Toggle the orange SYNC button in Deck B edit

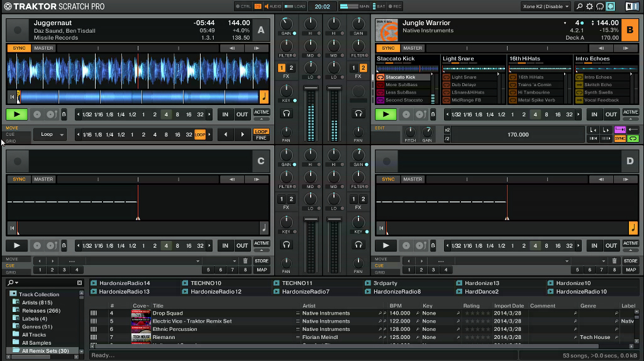point(619,139)
